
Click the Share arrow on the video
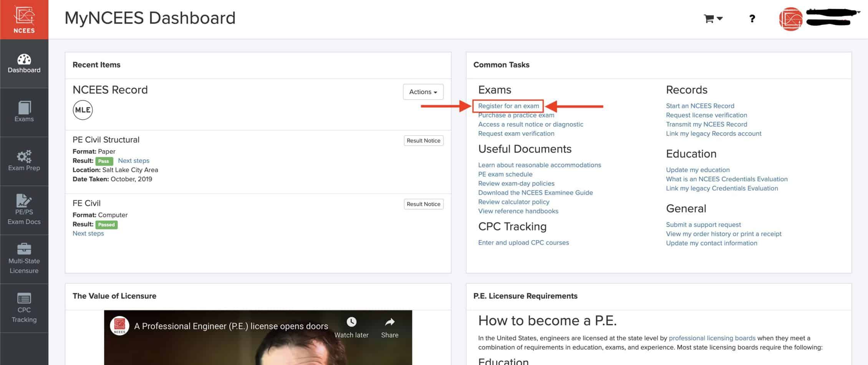[x=390, y=322]
